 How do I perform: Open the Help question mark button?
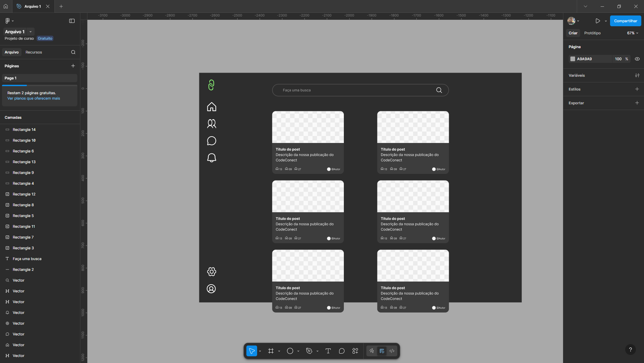pyautogui.click(x=631, y=350)
